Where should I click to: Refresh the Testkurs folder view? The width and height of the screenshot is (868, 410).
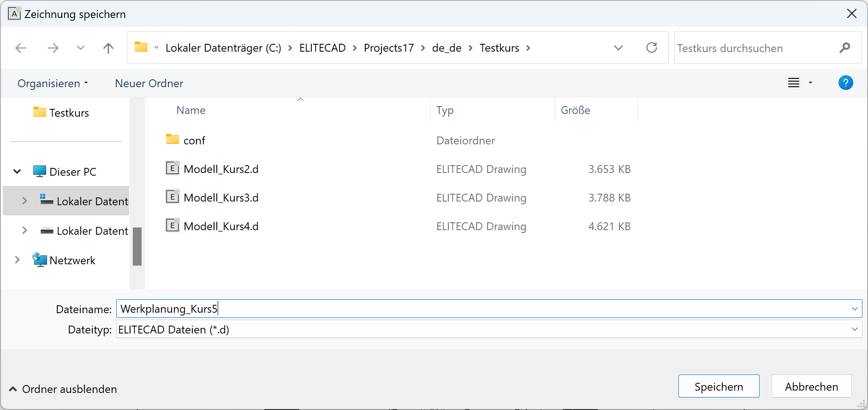coord(651,48)
